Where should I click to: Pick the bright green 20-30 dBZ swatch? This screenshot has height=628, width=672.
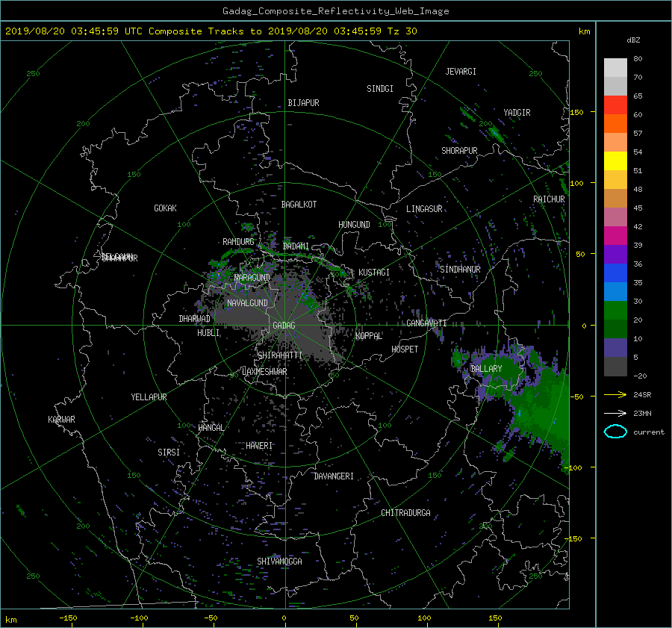615,310
